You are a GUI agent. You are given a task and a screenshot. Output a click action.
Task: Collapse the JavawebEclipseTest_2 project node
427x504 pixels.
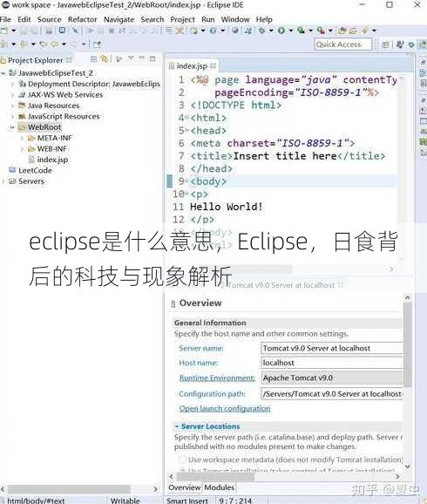(x=3, y=73)
